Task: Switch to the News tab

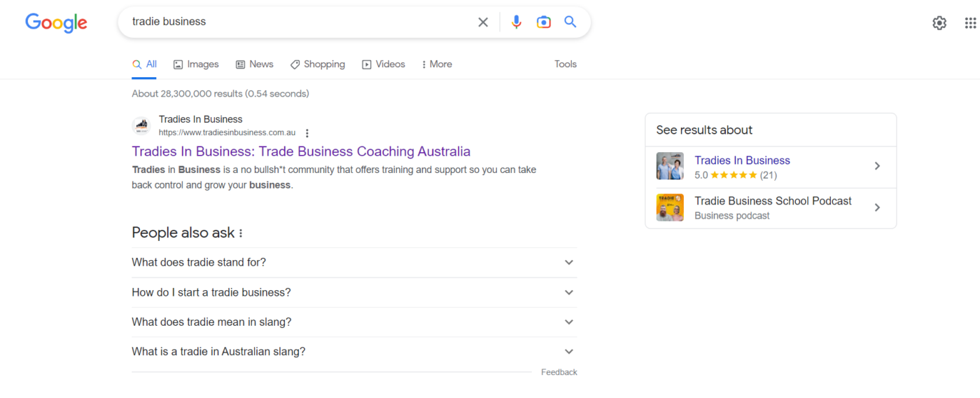Action: pos(254,64)
